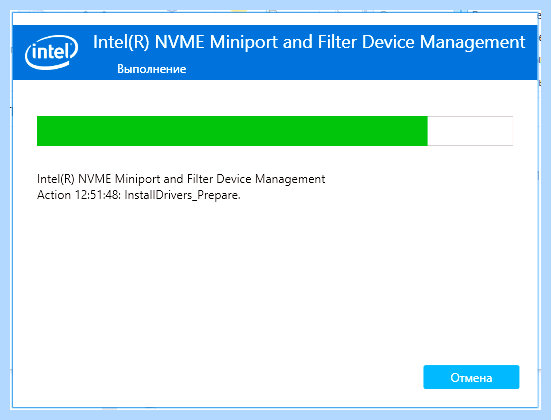The width and height of the screenshot is (551, 420).
Task: Click the 'Выполнение' subtitle text
Action: point(151,69)
